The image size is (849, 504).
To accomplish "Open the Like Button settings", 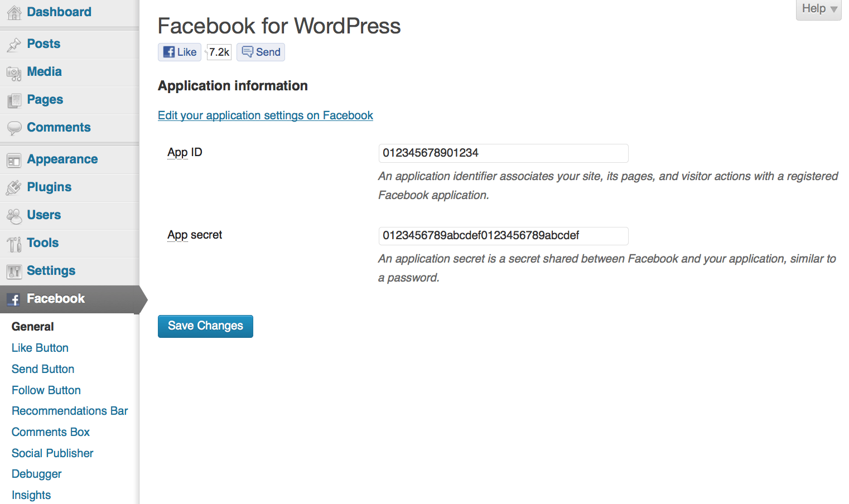I will click(x=40, y=348).
